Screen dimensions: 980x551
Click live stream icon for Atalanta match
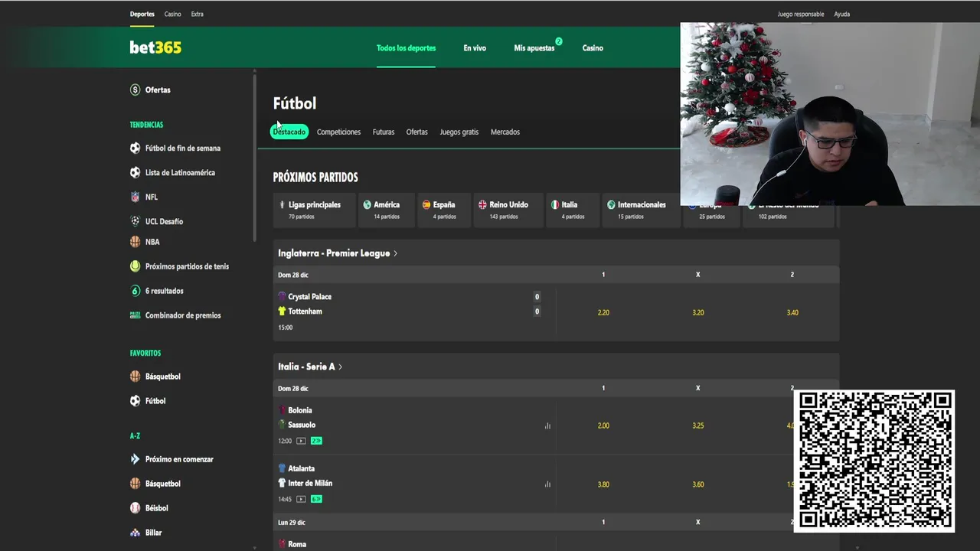coord(301,499)
